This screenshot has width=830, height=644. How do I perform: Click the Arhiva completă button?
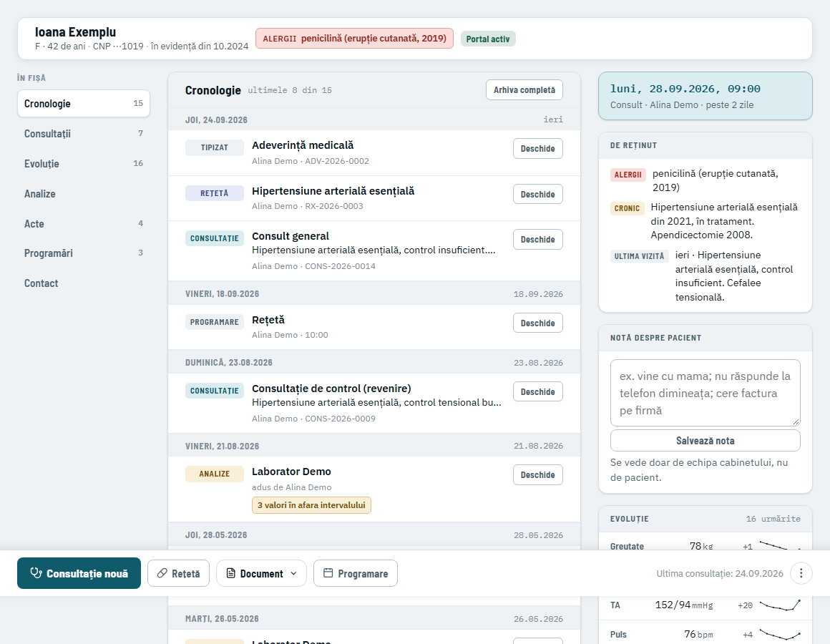[x=524, y=90]
